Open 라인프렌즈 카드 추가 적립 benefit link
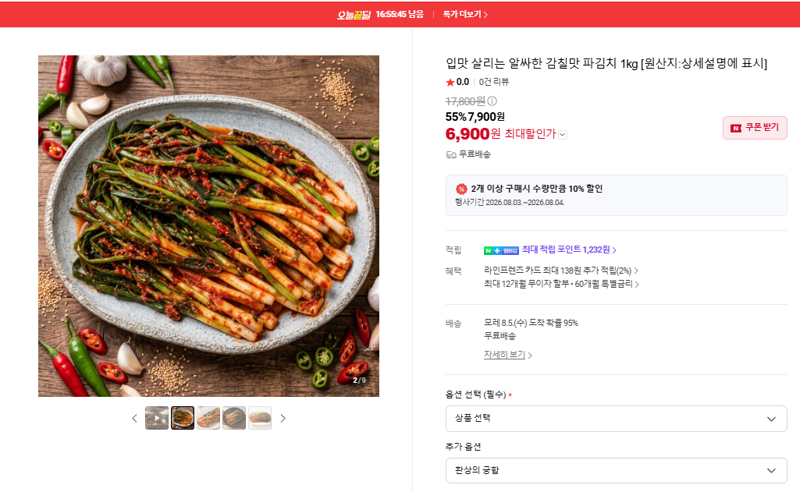The image size is (800, 492). pyautogui.click(x=561, y=270)
